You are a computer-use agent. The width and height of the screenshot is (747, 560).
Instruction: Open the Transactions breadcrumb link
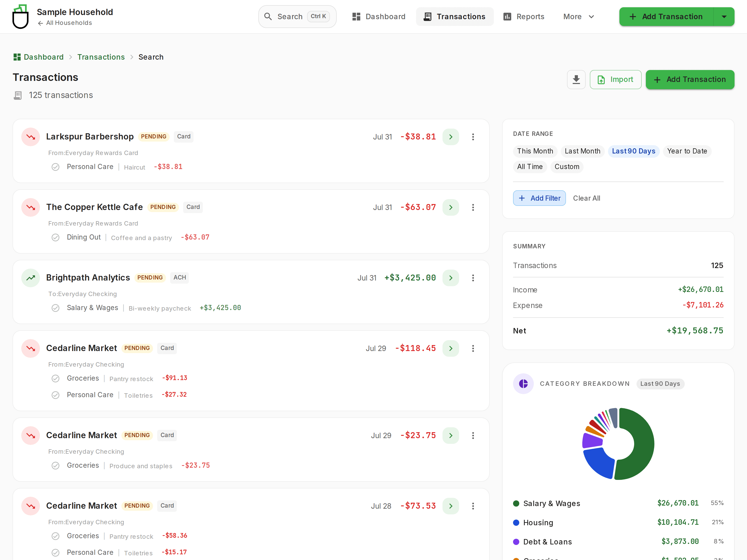[101, 57]
